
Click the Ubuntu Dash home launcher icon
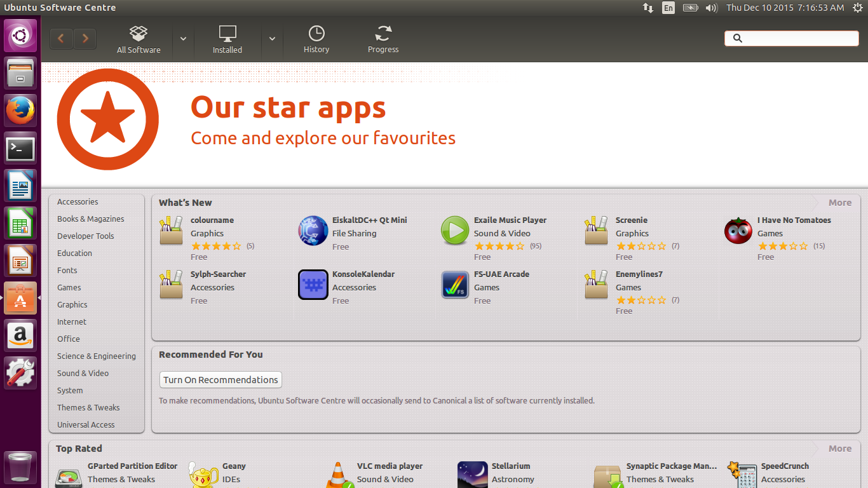[x=20, y=35]
